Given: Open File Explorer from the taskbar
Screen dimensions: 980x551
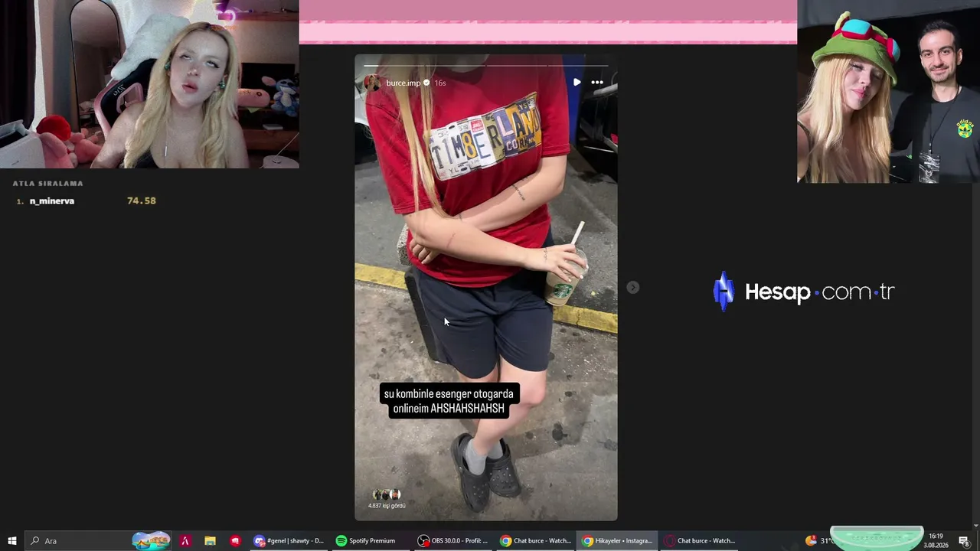Looking at the screenshot, I should [x=210, y=541].
